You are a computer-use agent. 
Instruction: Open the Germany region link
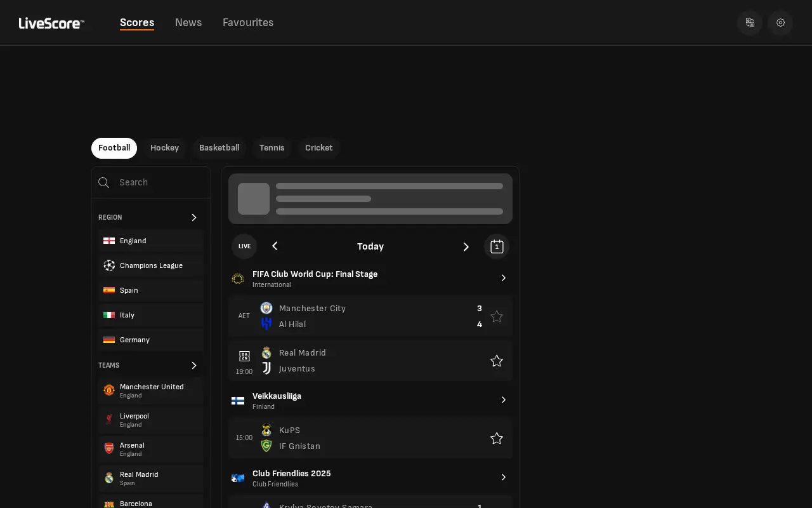click(151, 340)
